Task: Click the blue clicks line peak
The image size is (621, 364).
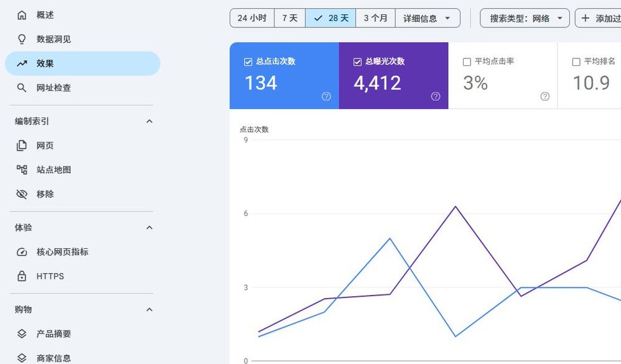Action: (390, 238)
